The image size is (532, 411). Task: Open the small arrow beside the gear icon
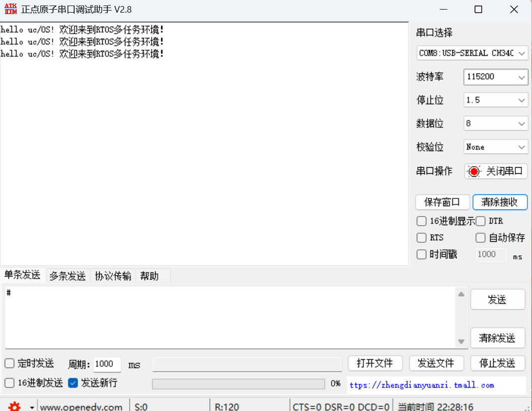click(x=32, y=407)
